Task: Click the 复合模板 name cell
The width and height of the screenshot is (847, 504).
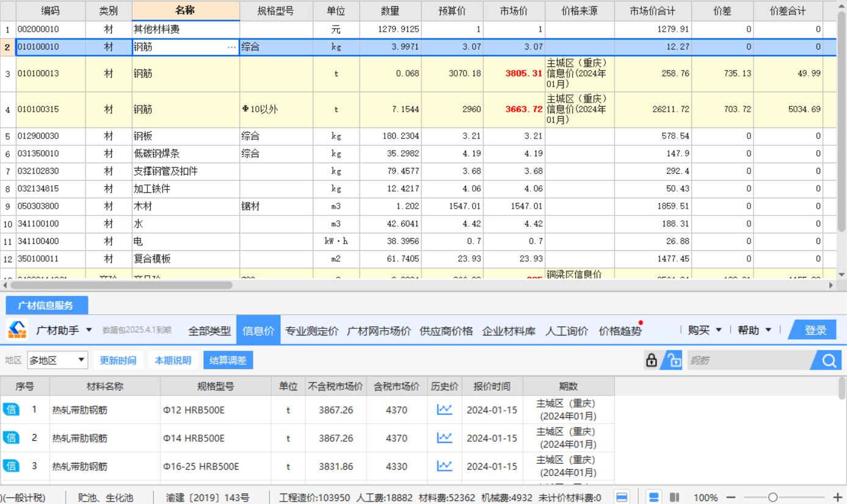Action: coord(186,259)
